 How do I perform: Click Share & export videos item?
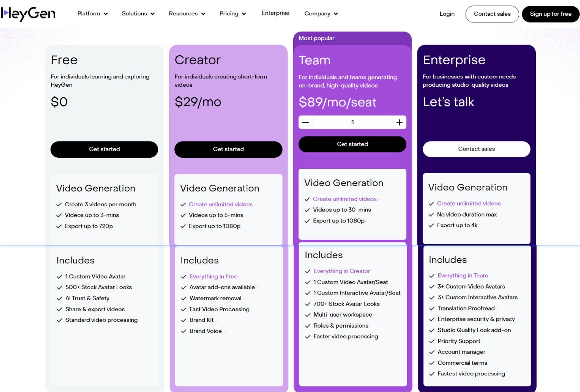[95, 309]
